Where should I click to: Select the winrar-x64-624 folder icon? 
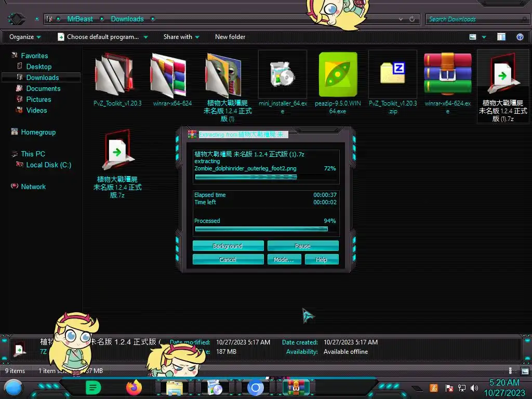click(x=169, y=75)
